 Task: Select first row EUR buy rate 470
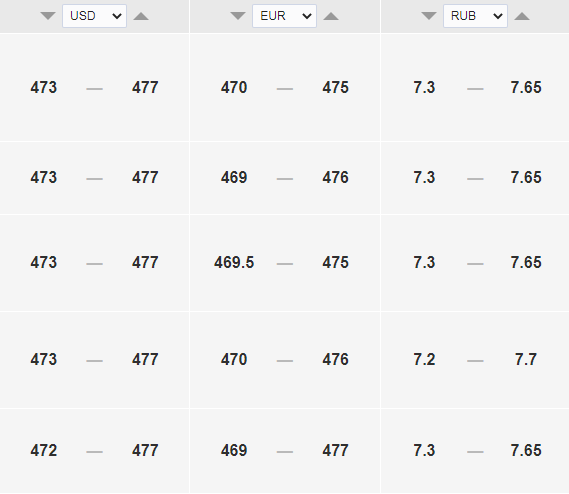point(234,87)
